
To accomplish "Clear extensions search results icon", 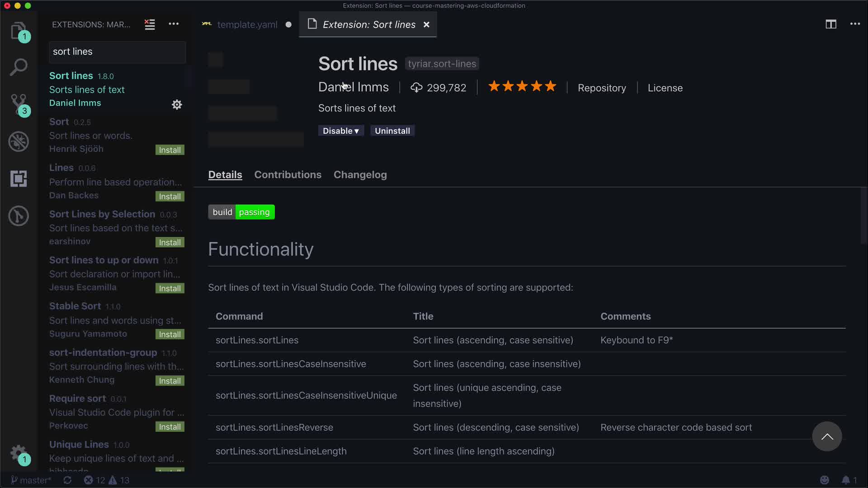I will click(150, 24).
